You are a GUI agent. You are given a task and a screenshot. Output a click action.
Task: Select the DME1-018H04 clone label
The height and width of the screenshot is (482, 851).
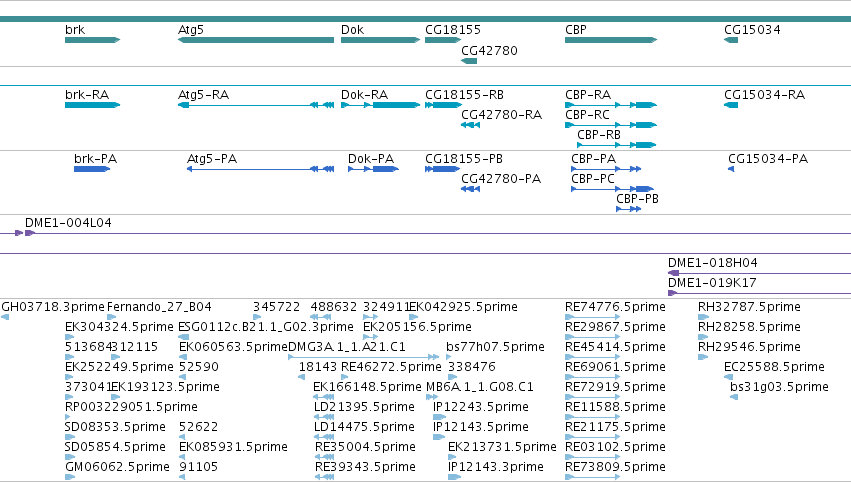713,263
